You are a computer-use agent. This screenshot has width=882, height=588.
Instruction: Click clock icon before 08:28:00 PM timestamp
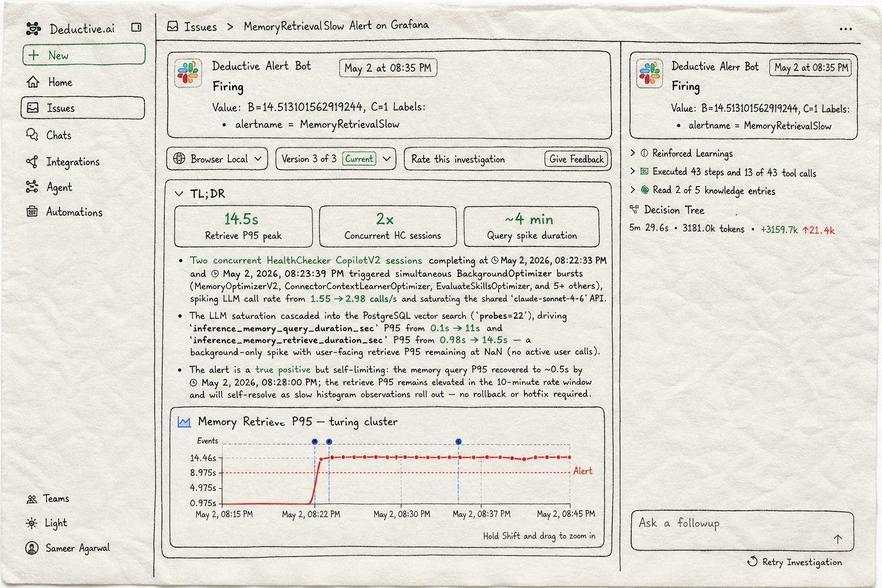[x=194, y=382]
